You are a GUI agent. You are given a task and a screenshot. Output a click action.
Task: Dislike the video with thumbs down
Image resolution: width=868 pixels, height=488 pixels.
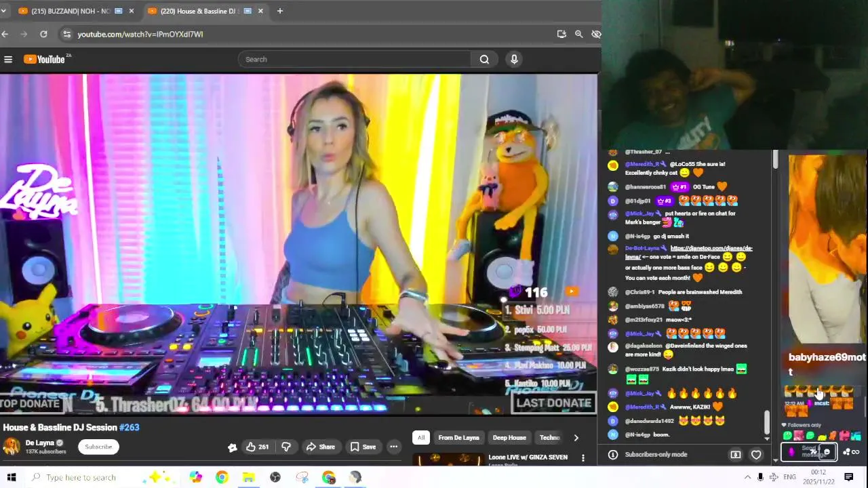tap(286, 447)
